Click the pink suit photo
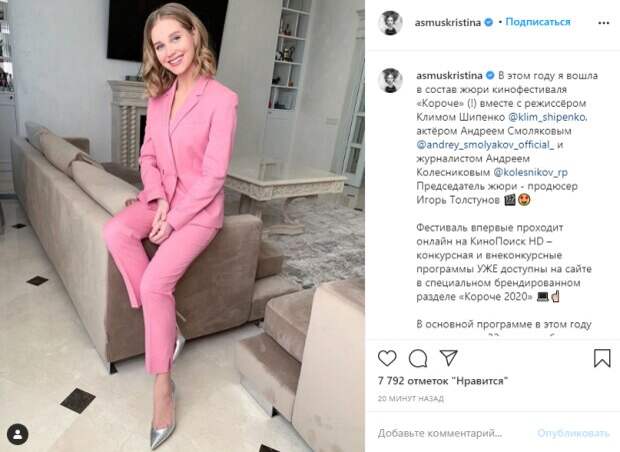The image size is (620, 452). [182, 226]
